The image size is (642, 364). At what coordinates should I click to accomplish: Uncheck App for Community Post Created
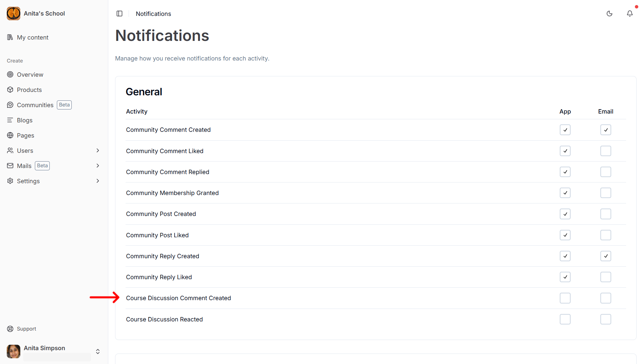point(565,214)
